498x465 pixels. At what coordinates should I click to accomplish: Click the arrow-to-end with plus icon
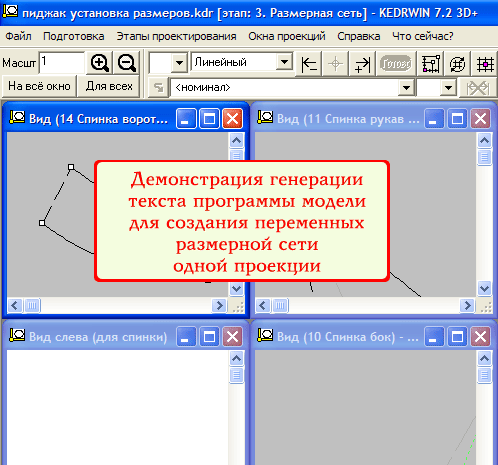click(362, 63)
